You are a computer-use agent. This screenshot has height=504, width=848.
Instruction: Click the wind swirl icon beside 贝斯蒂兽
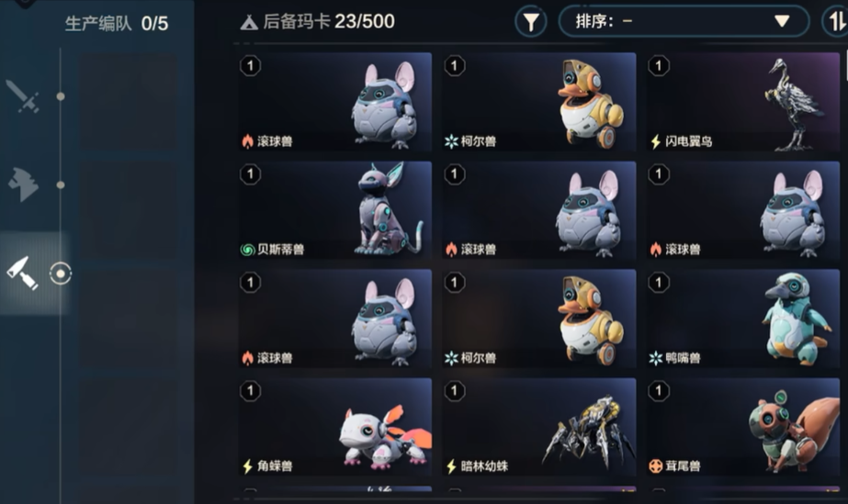point(248,250)
